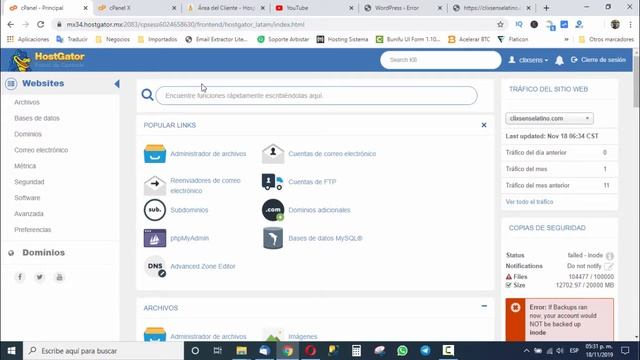Open the Otros marcadores bookmarks folder
640x360 pixels.
click(607, 39)
